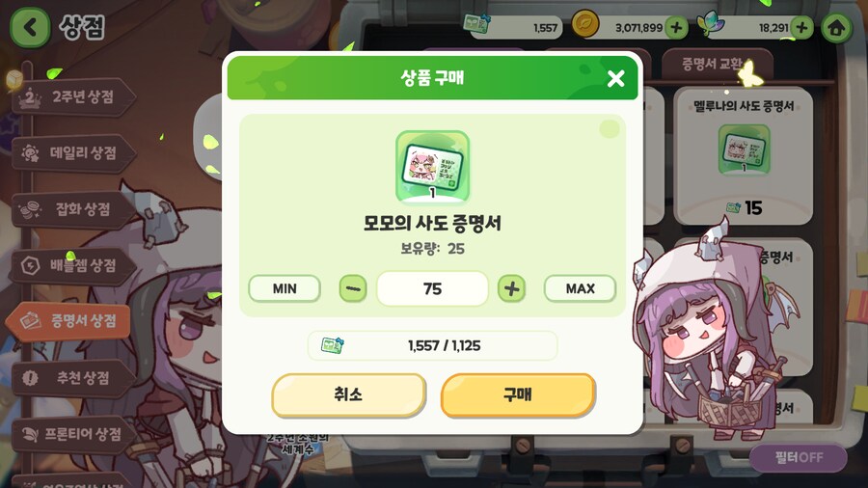The image size is (868, 488).
Task: Add gold coins with the plus icon
Action: tap(676, 27)
